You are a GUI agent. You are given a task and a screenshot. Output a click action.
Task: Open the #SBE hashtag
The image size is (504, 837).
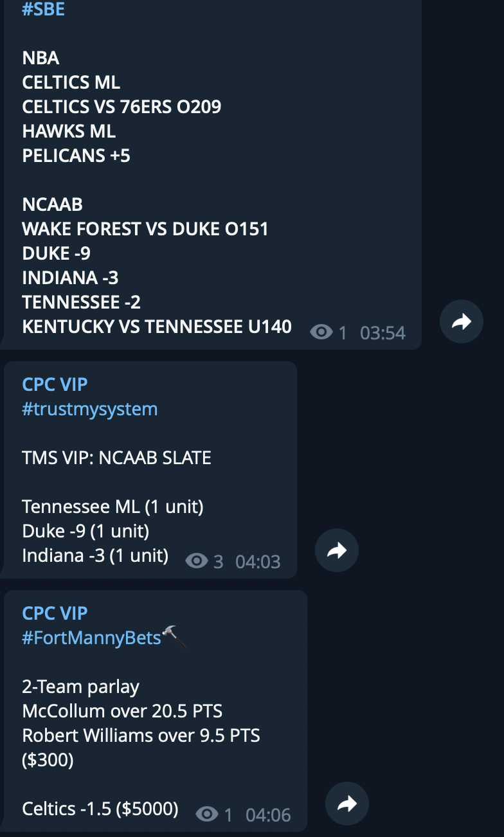44,9
